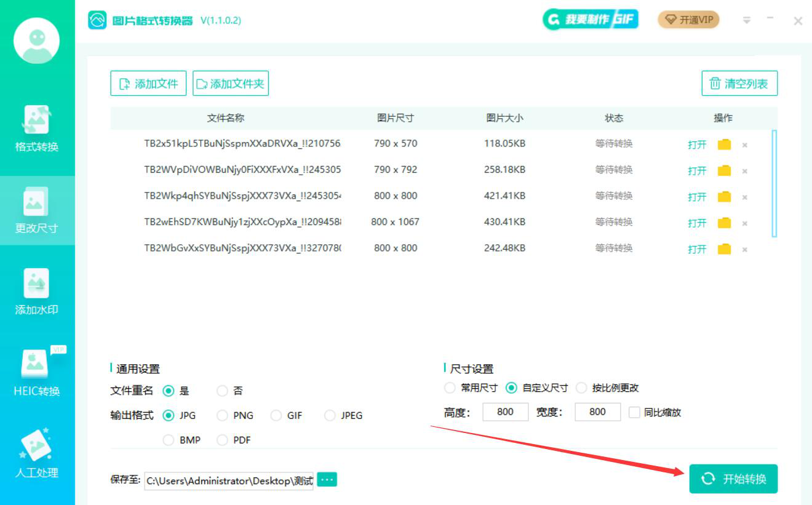This screenshot has height=505, width=812.
Task: Remove the 118.05KB file with its x icon
Action: 745,145
